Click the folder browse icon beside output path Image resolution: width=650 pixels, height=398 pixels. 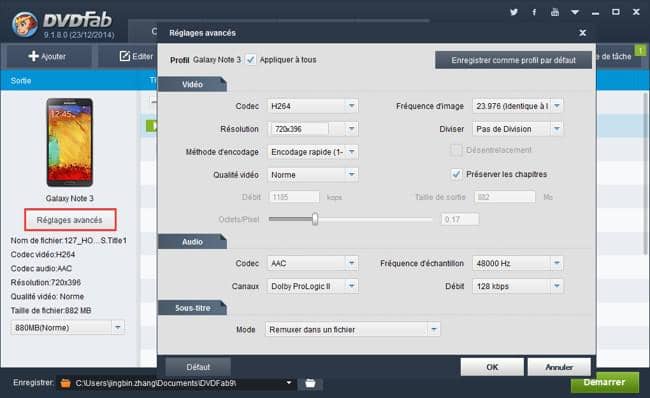click(x=310, y=383)
